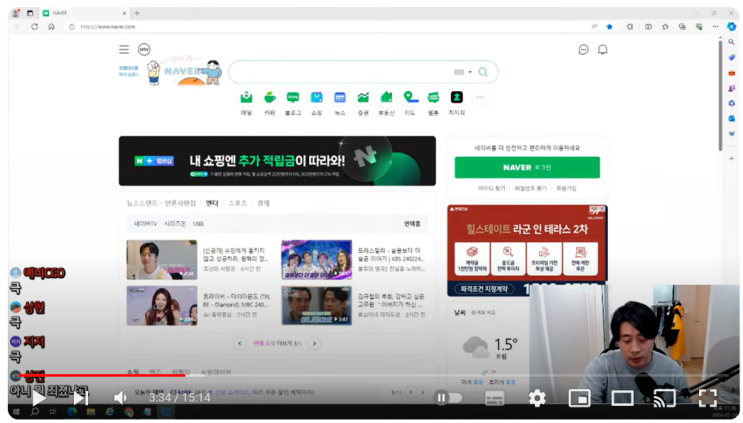The width and height of the screenshot is (743, 423).
Task: Toggle the blue favorites star in address bar
Action: pyautogui.click(x=609, y=27)
